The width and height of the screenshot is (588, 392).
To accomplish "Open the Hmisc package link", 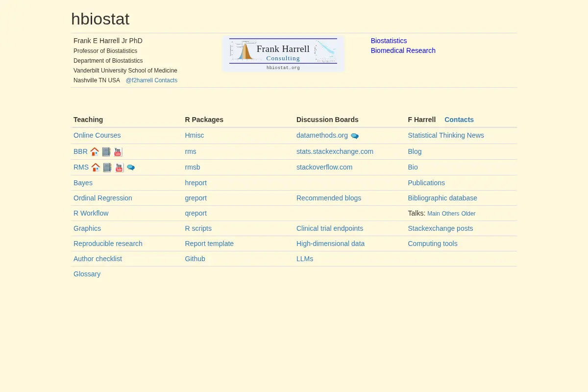I will click(x=195, y=135).
